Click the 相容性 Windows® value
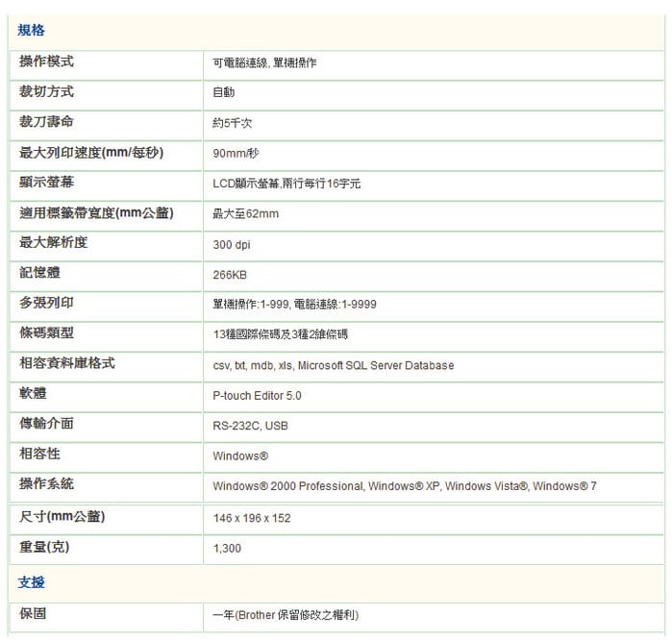 click(240, 456)
